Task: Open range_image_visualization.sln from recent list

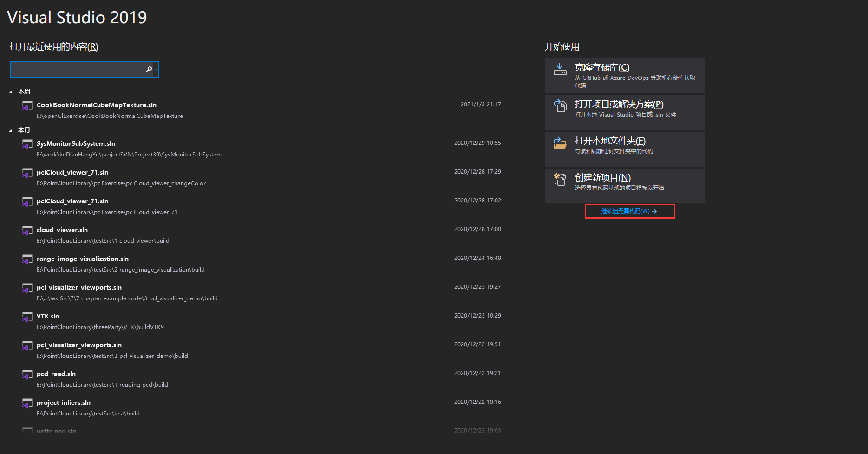Action: [x=82, y=259]
